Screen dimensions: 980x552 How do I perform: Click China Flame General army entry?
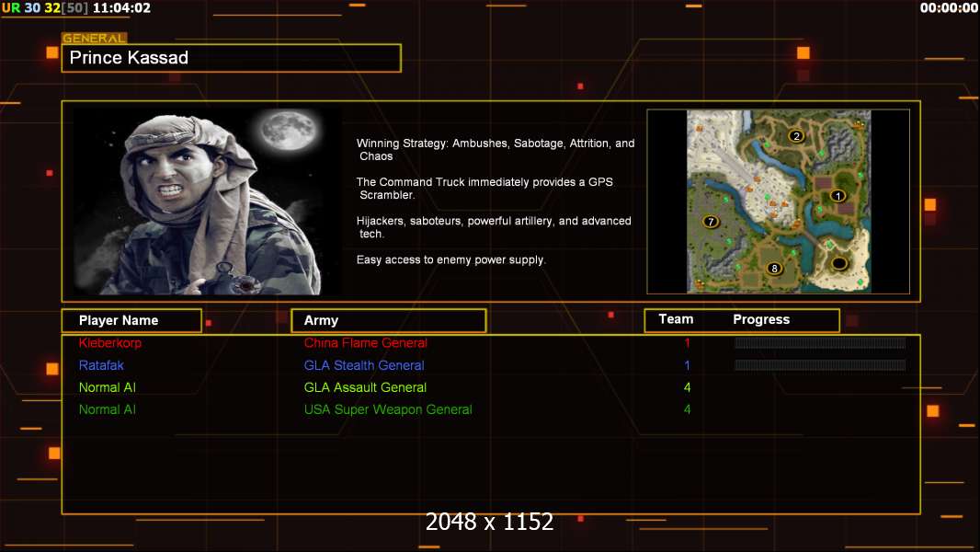365,343
